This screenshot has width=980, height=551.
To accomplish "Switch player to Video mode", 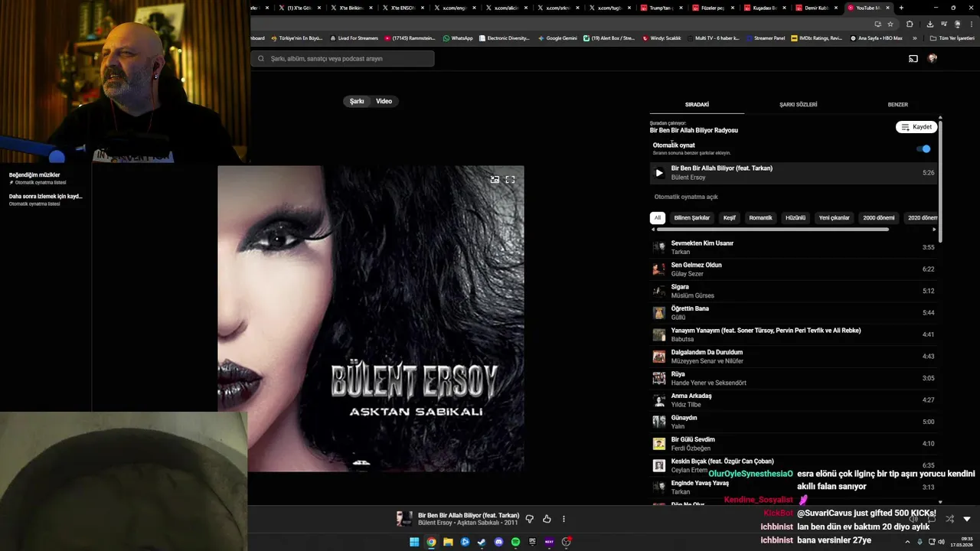I will point(384,101).
